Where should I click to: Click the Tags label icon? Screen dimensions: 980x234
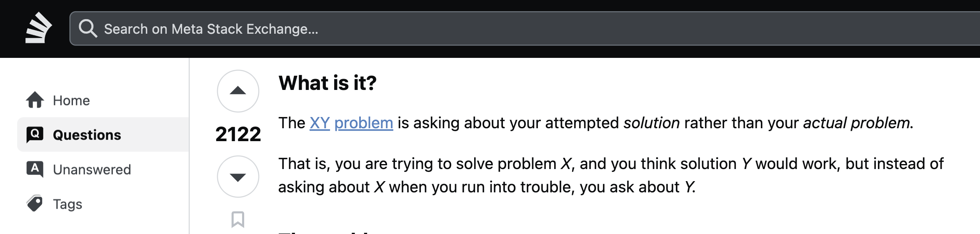[x=35, y=204]
